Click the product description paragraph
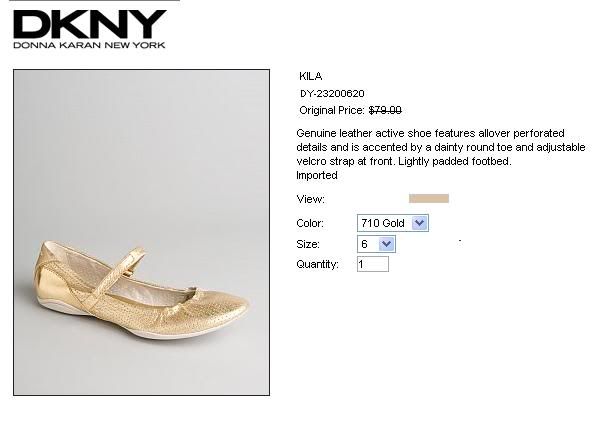 pos(441,147)
